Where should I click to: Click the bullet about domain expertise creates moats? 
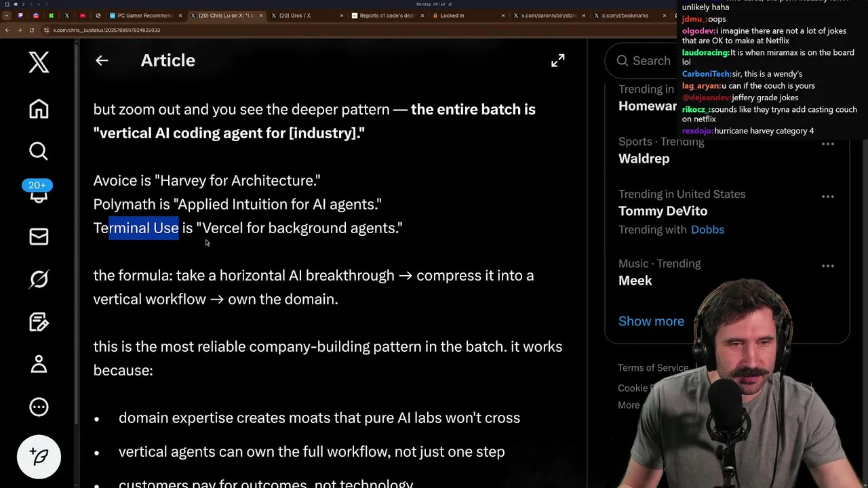pyautogui.click(x=319, y=418)
